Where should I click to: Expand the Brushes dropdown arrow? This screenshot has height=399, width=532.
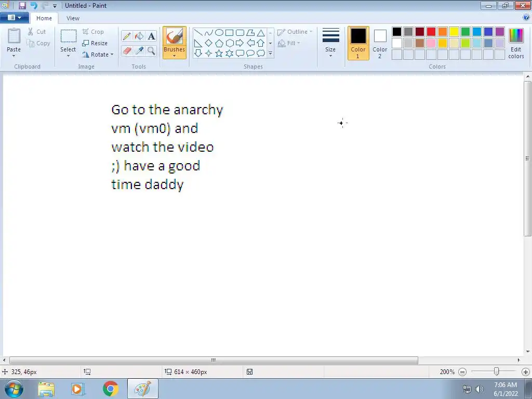pyautogui.click(x=175, y=56)
